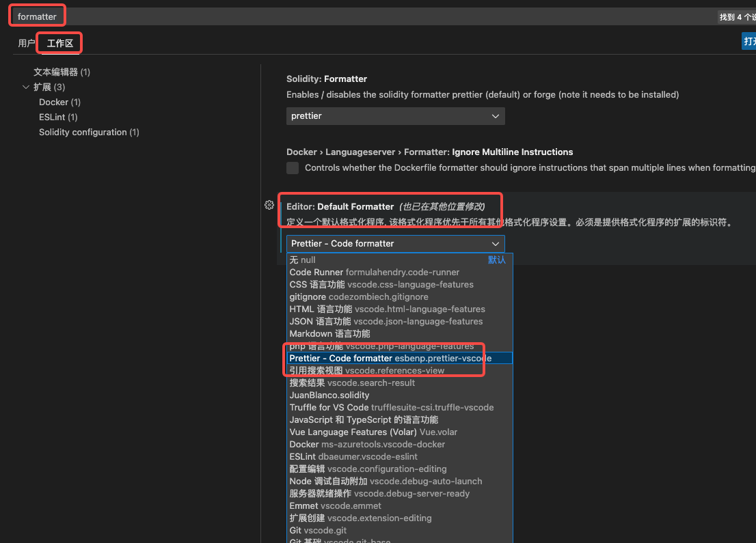Image resolution: width=756 pixels, height=543 pixels.
Task: Switch to the 用户 settings tab
Action: (27, 43)
